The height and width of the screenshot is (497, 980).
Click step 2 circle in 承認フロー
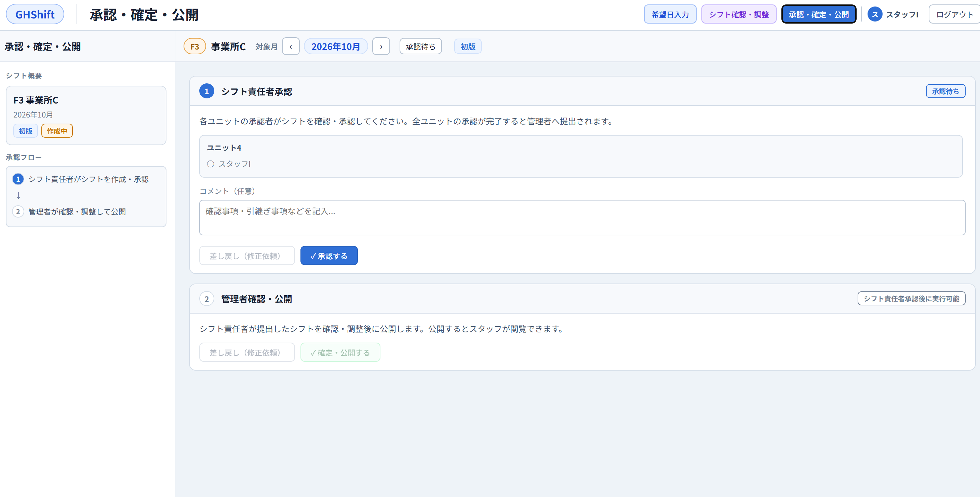[18, 211]
